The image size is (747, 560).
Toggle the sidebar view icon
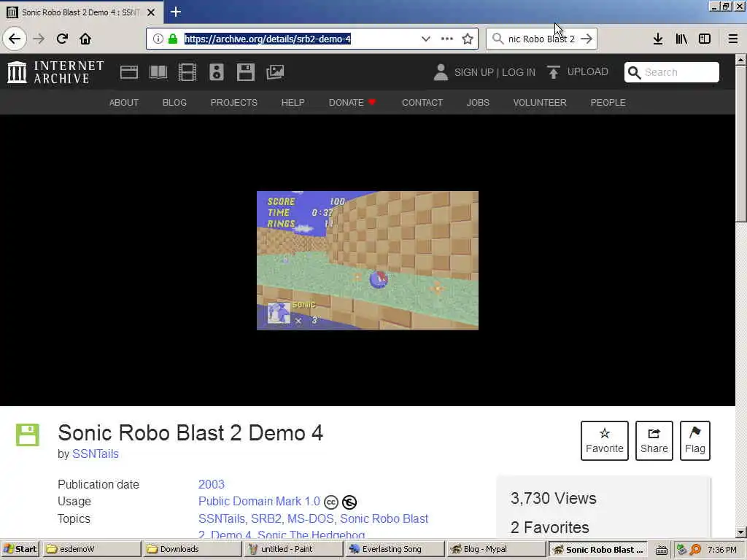(705, 39)
